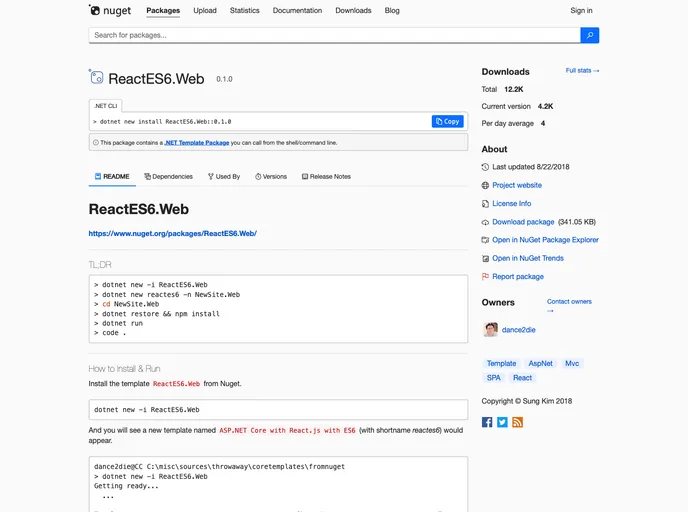Open the Downloads nav item
Screen dimensions: 688x512
click(353, 11)
